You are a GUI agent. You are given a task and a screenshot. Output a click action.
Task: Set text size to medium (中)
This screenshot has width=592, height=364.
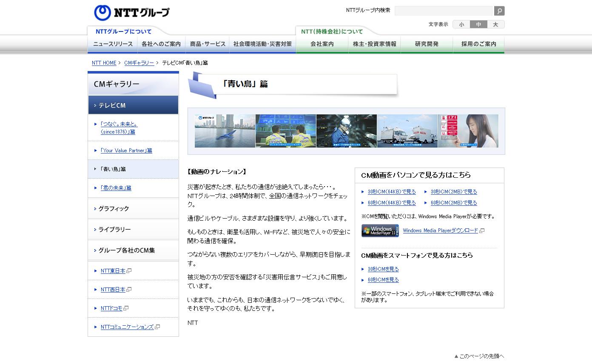[478, 24]
